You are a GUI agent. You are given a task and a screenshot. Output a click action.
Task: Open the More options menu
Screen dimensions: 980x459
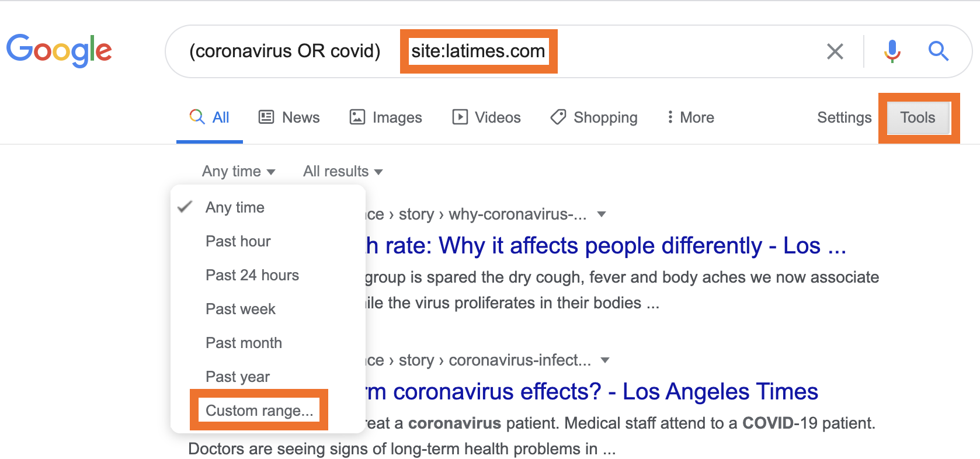(690, 117)
